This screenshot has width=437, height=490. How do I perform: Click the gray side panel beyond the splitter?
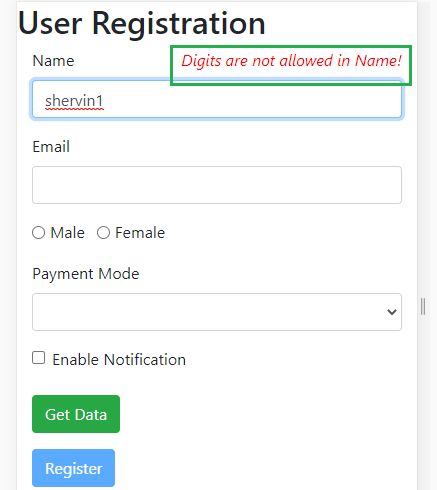[x=432, y=245]
